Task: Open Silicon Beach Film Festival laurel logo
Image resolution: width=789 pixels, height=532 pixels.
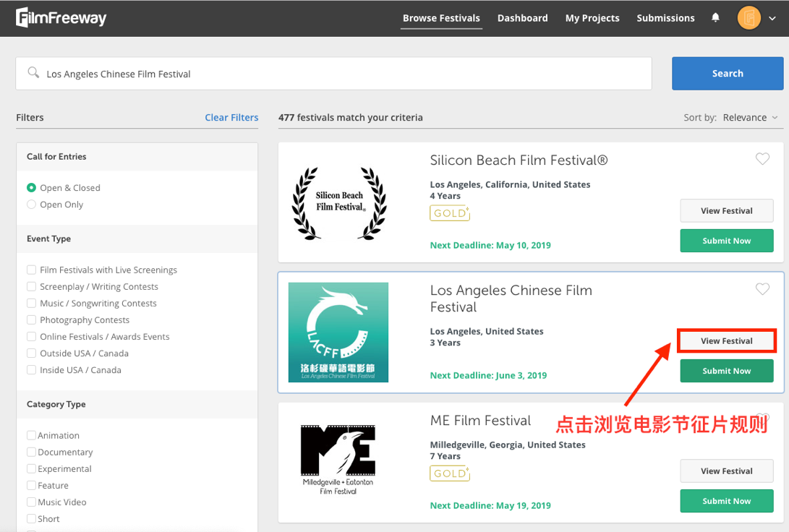Action: [339, 202]
